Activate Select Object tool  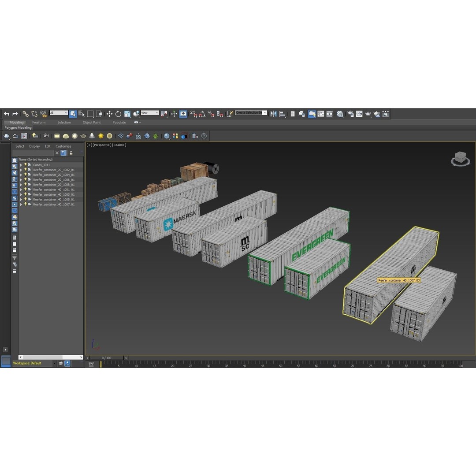73,114
